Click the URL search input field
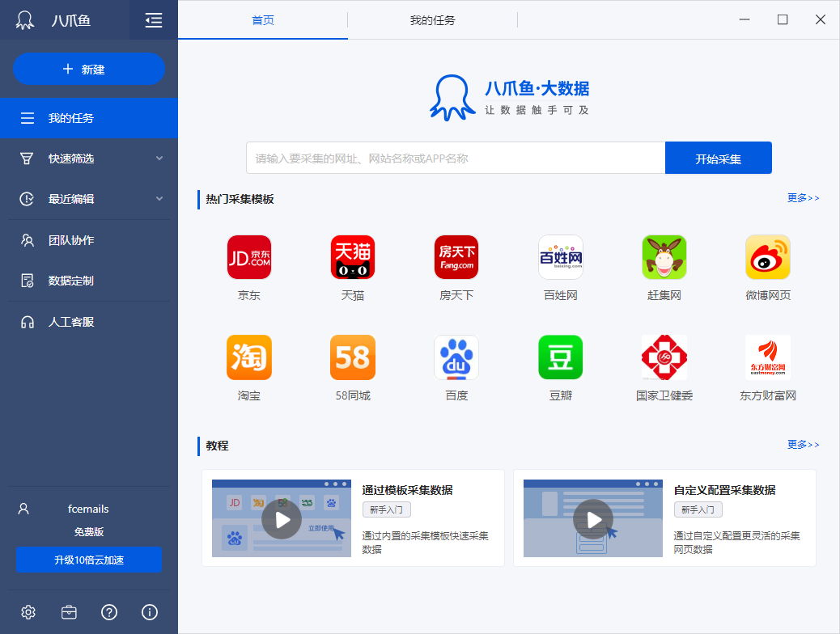This screenshot has width=840, height=634. pyautogui.click(x=455, y=158)
